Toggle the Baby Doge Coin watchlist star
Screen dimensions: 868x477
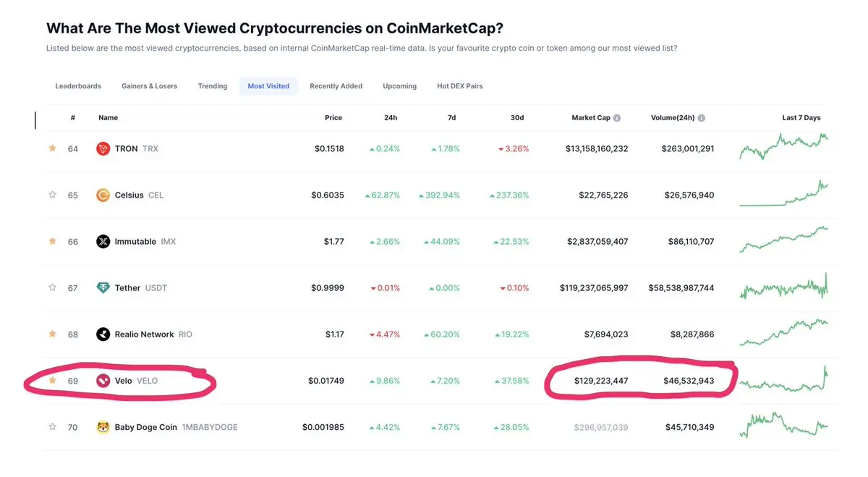point(52,426)
